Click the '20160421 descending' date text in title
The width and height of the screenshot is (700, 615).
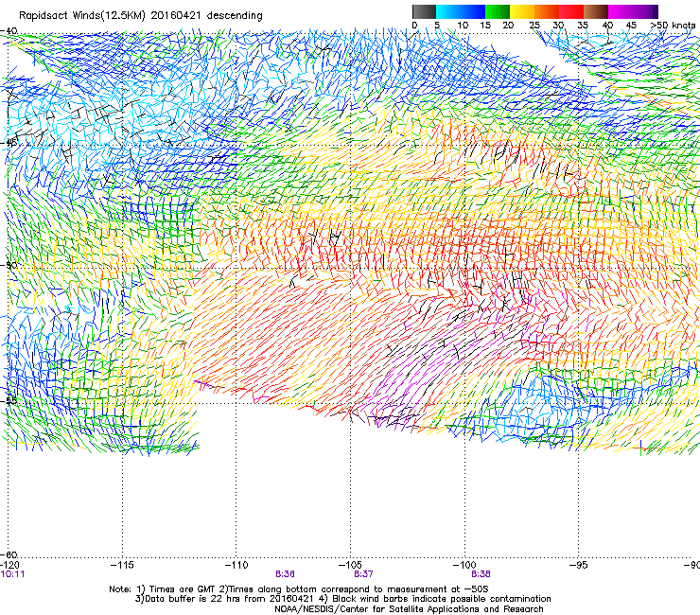207,15
